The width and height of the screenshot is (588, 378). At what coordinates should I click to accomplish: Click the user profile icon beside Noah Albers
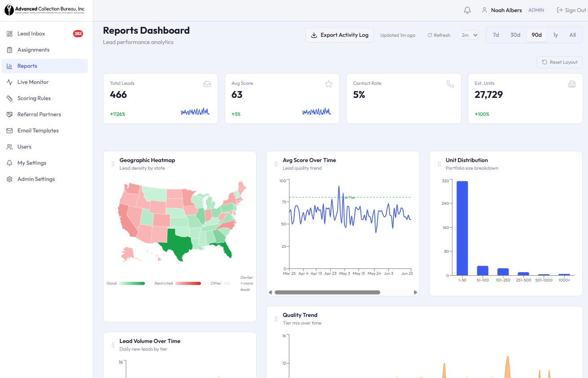tap(484, 10)
